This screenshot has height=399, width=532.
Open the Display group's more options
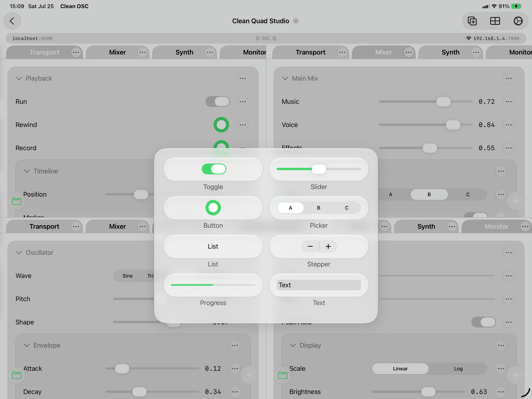(x=501, y=345)
